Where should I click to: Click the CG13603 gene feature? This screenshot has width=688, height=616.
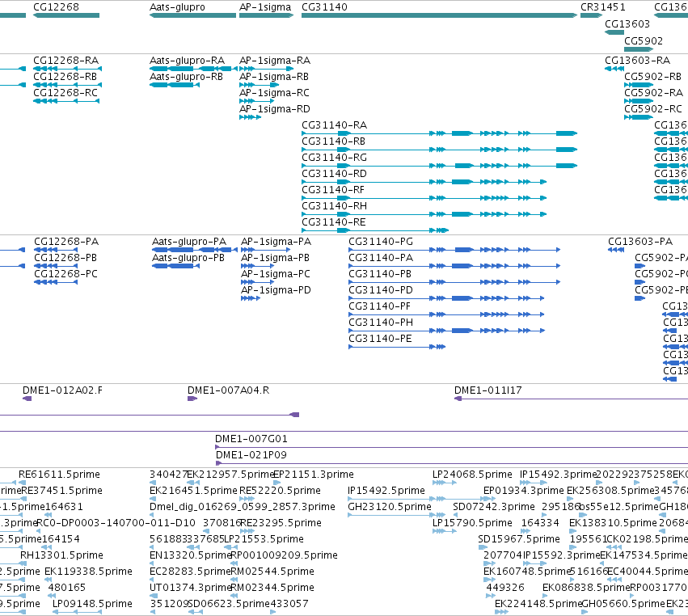614,32
